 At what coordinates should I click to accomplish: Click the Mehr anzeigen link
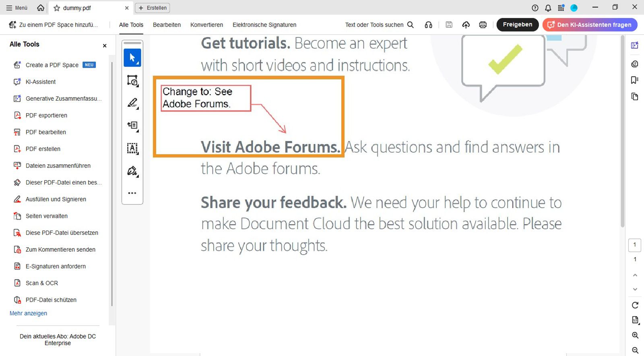(x=28, y=313)
